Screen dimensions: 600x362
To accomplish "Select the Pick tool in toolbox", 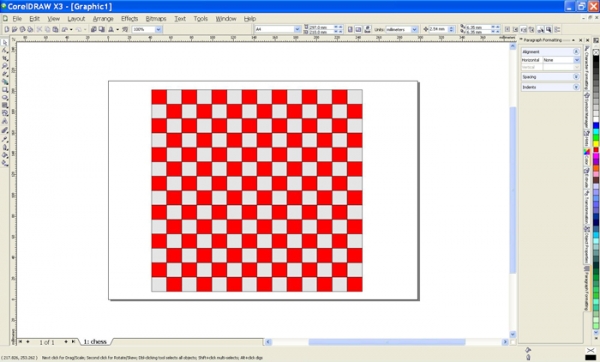I will 5,42.
